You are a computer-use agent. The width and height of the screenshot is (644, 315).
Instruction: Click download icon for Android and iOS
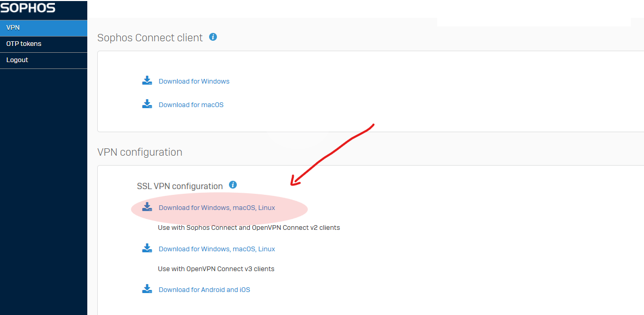tap(147, 289)
